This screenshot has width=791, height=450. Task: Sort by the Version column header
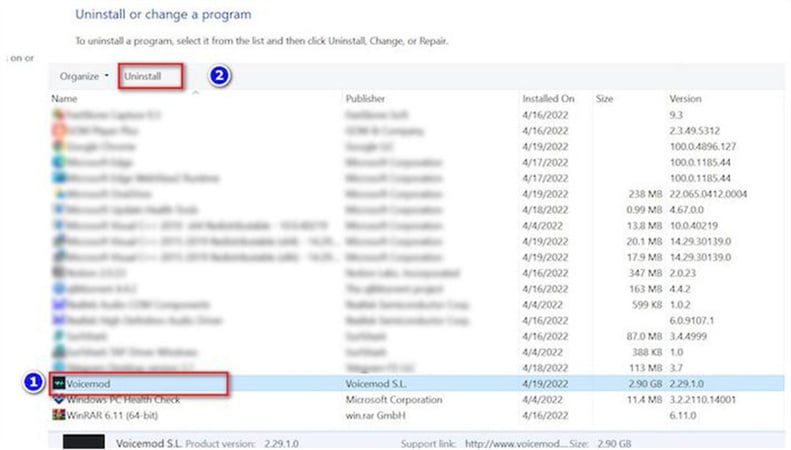click(685, 98)
